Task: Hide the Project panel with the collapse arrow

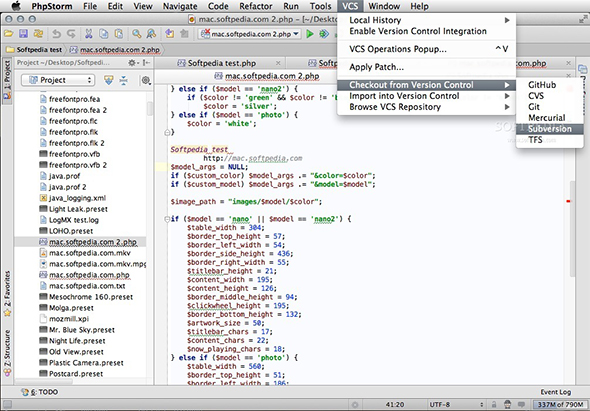Action: pos(147,63)
